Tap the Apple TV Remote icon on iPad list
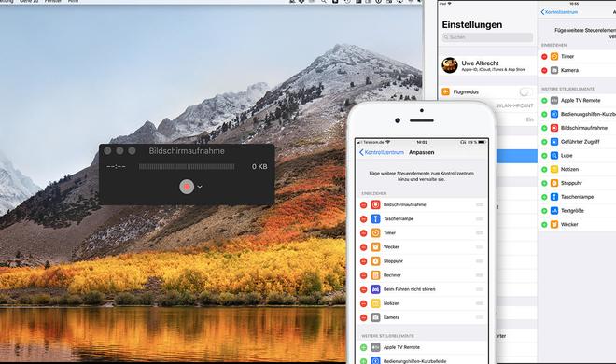 [x=553, y=100]
